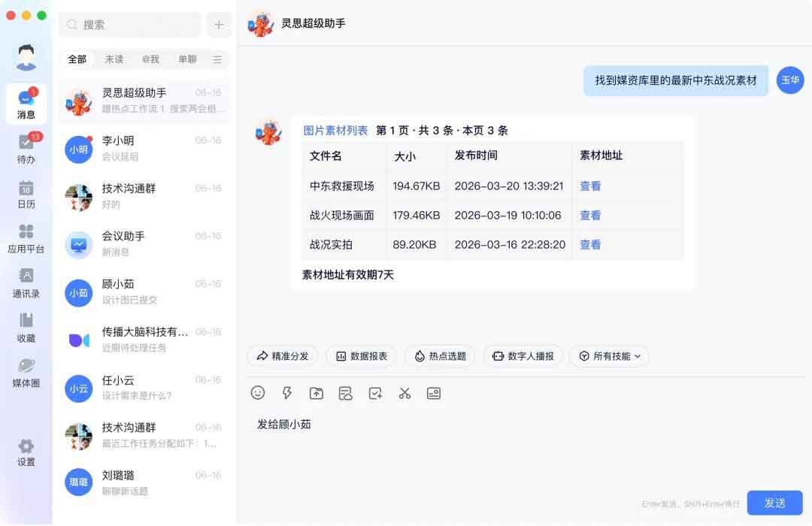This screenshot has height=526, width=812.
Task: Click the 发送 send button
Action: (774, 503)
